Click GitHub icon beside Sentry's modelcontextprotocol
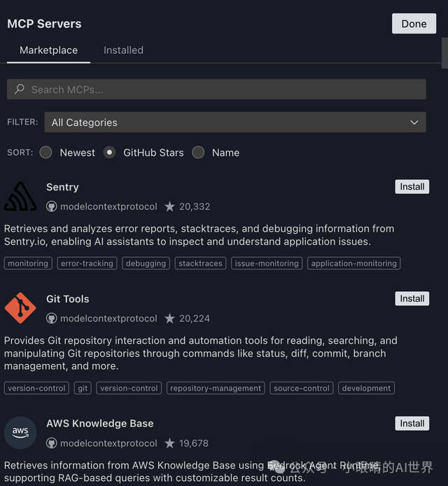Image resolution: width=448 pixels, height=486 pixels. click(x=52, y=207)
